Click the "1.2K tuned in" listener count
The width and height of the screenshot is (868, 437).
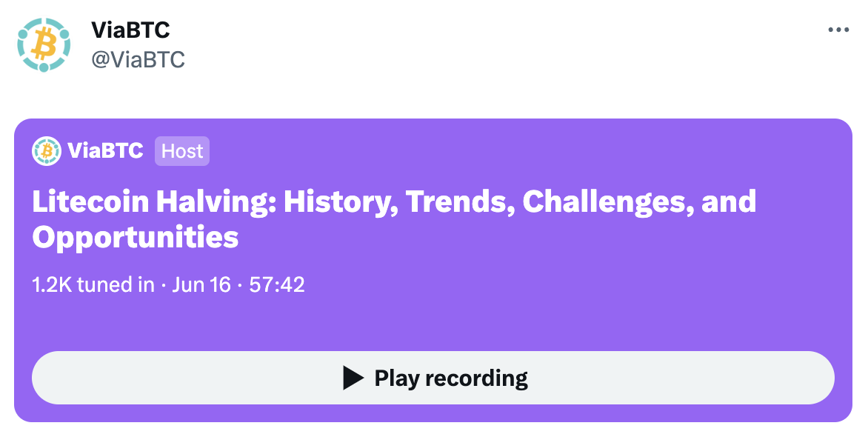pyautogui.click(x=93, y=284)
